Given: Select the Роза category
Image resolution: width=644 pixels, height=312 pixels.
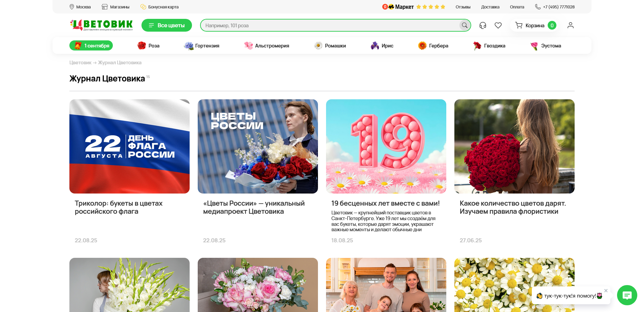Looking at the screenshot, I should (149, 45).
